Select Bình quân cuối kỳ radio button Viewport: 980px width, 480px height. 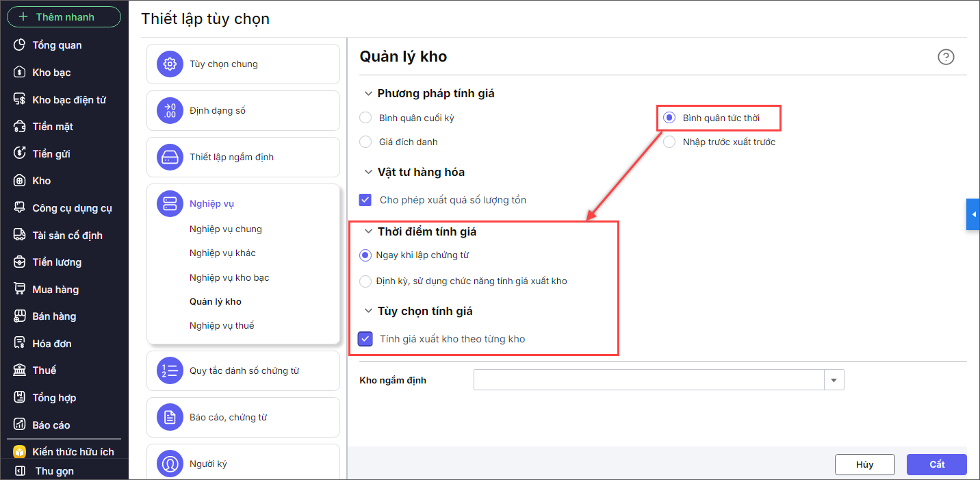(x=366, y=118)
